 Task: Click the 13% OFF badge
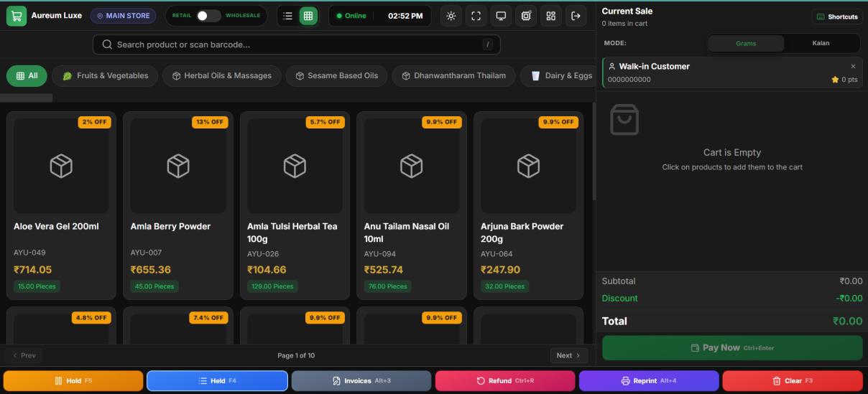point(210,122)
